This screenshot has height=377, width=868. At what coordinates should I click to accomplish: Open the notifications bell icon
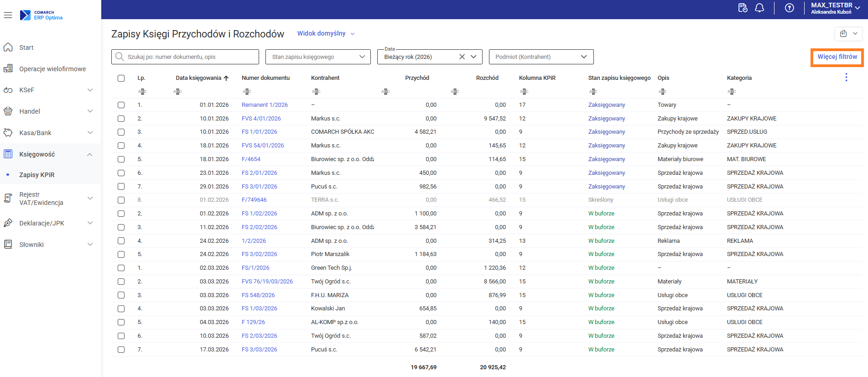pos(759,8)
